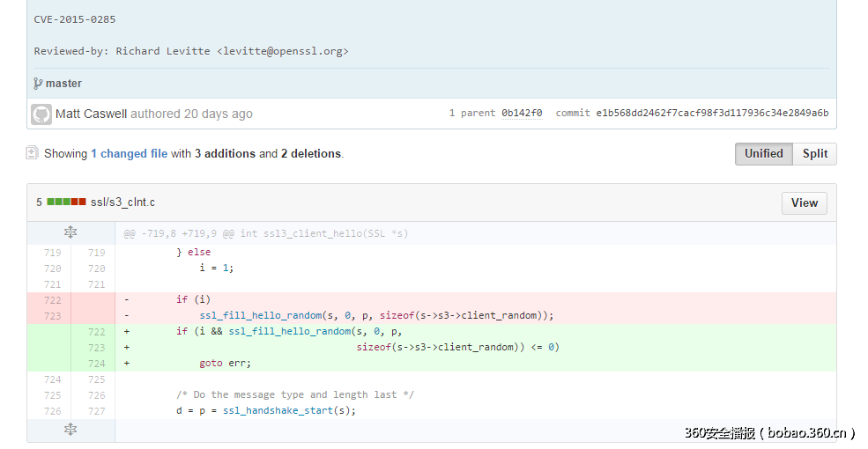Click the ssl/s3_clnt.c file name
This screenshot has width=868, height=449.
[x=122, y=202]
